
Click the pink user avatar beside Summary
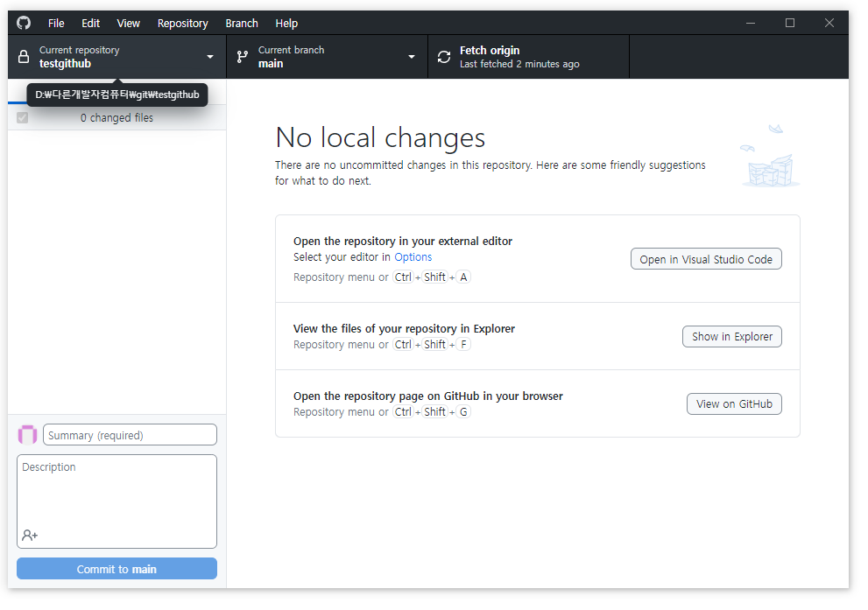click(28, 435)
